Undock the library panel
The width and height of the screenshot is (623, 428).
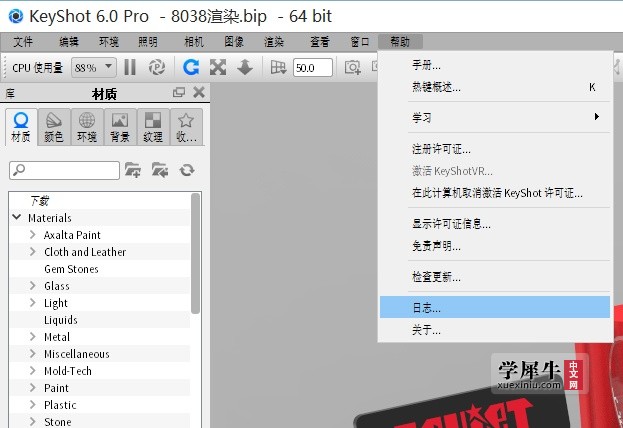point(179,93)
